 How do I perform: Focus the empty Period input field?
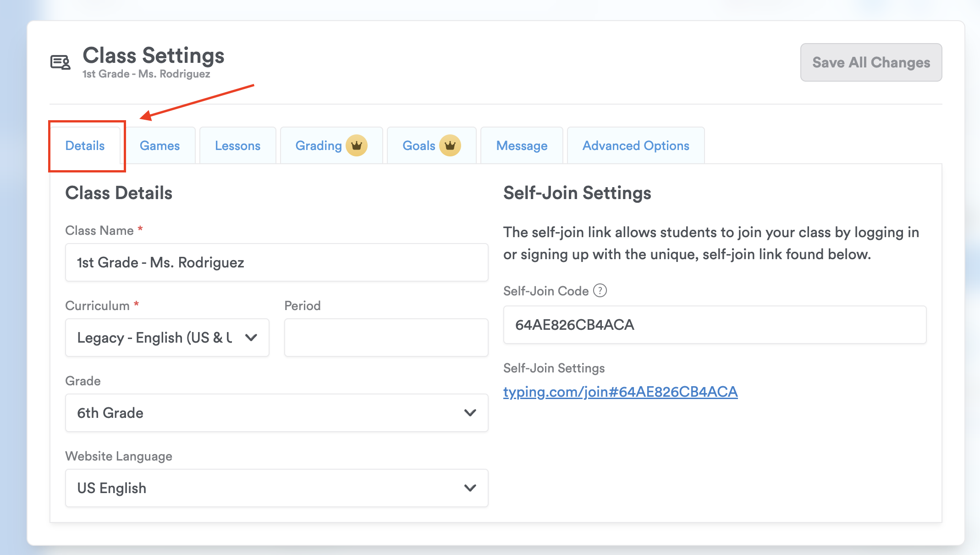point(386,338)
